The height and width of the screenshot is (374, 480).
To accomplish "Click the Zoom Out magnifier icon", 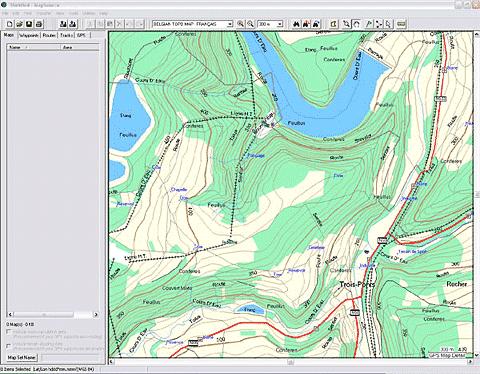I will click(x=250, y=24).
